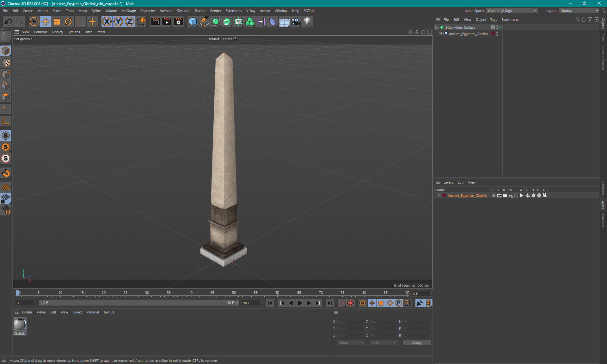This screenshot has height=364, width=607.
Task: Toggle layer visibility eye for Ancient_Egyptian_Obelisk
Action: point(499,196)
